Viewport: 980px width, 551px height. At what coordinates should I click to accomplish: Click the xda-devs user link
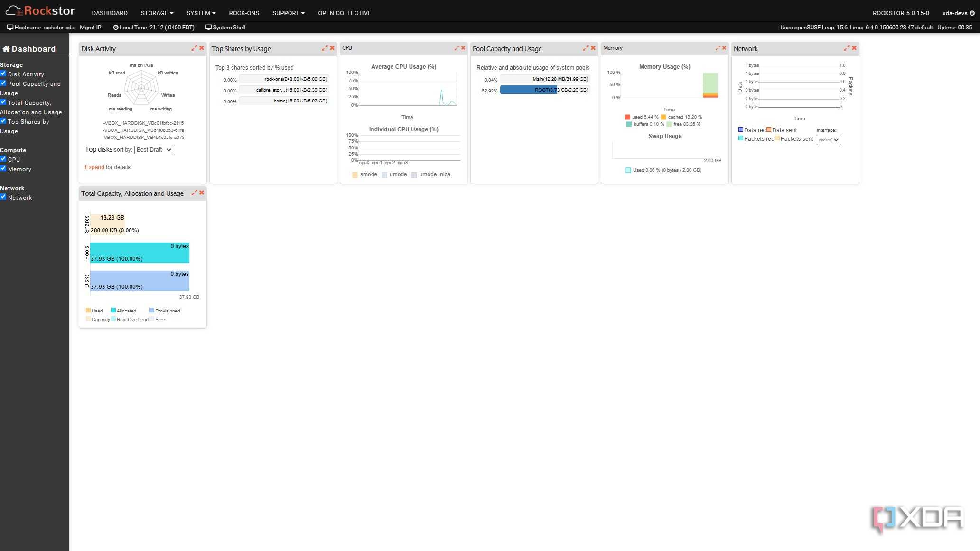click(955, 13)
